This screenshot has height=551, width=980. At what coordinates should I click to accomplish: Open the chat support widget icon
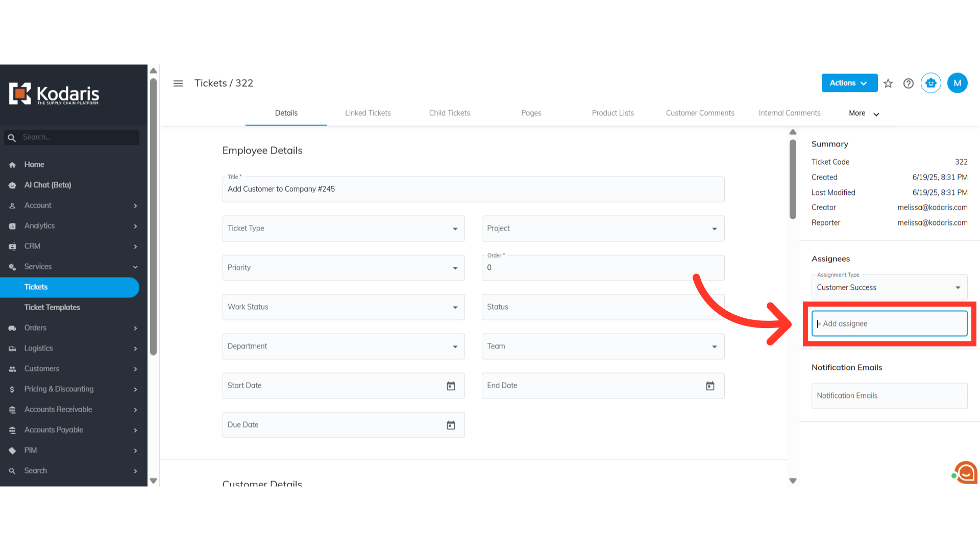tap(965, 473)
